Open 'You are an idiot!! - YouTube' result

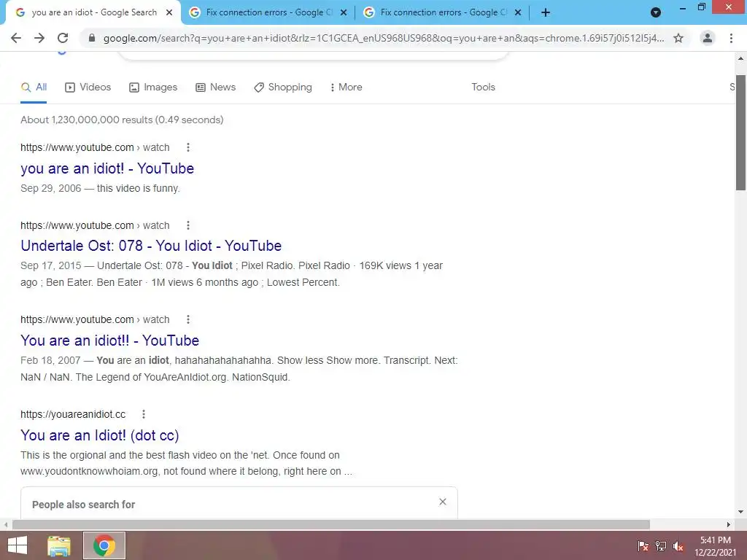pos(109,341)
